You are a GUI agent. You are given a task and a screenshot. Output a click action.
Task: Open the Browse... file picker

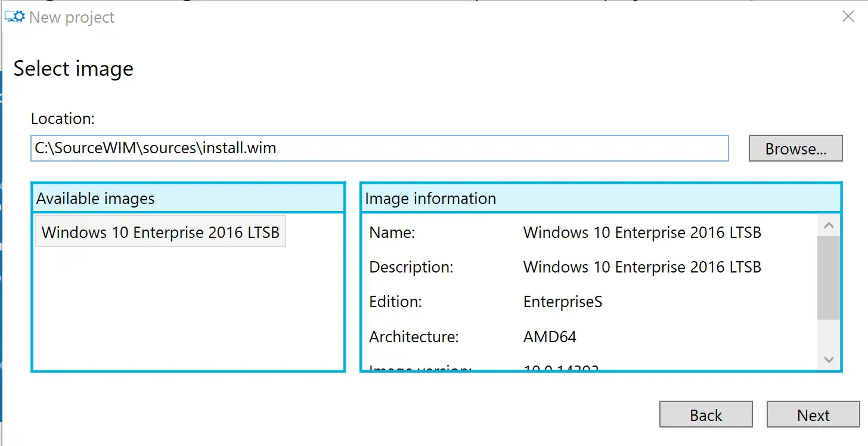[x=795, y=148]
